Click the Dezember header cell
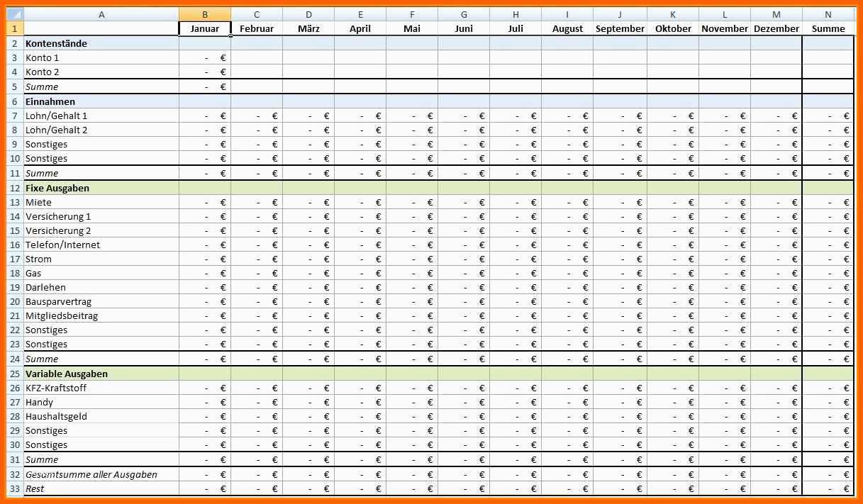The height and width of the screenshot is (504, 863). pyautogui.click(x=776, y=28)
